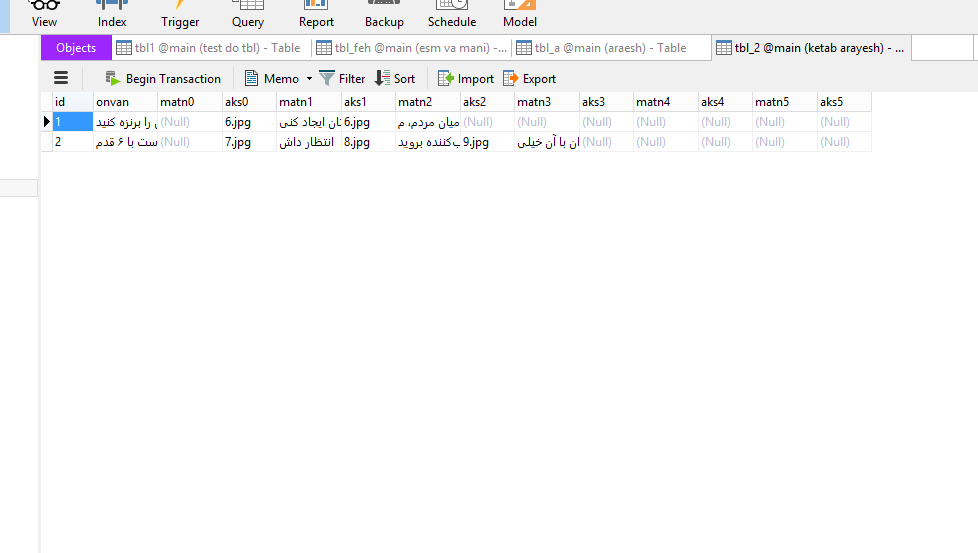
Task: Open the tbl_a @main (araesh) tab
Action: (x=601, y=47)
